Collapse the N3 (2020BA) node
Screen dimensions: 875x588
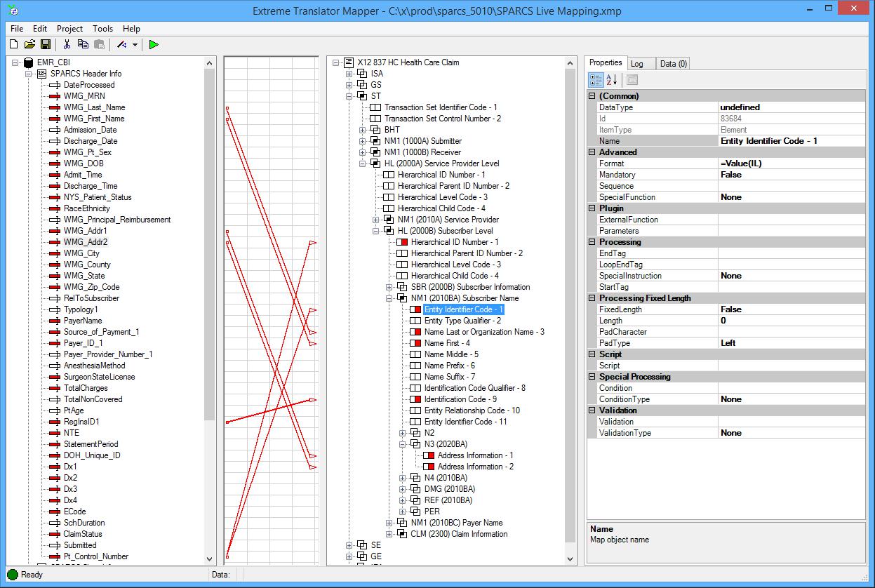pyautogui.click(x=403, y=444)
